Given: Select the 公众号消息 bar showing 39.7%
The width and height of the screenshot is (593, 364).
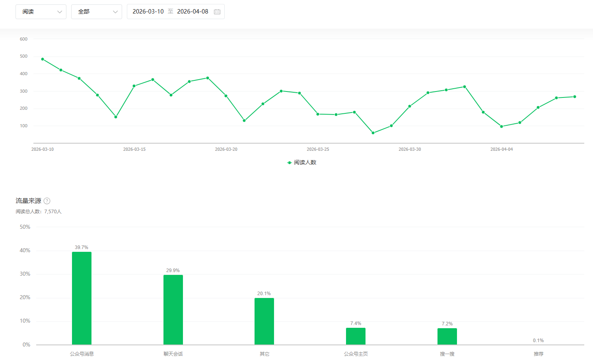Looking at the screenshot, I should pyautogui.click(x=82, y=298).
